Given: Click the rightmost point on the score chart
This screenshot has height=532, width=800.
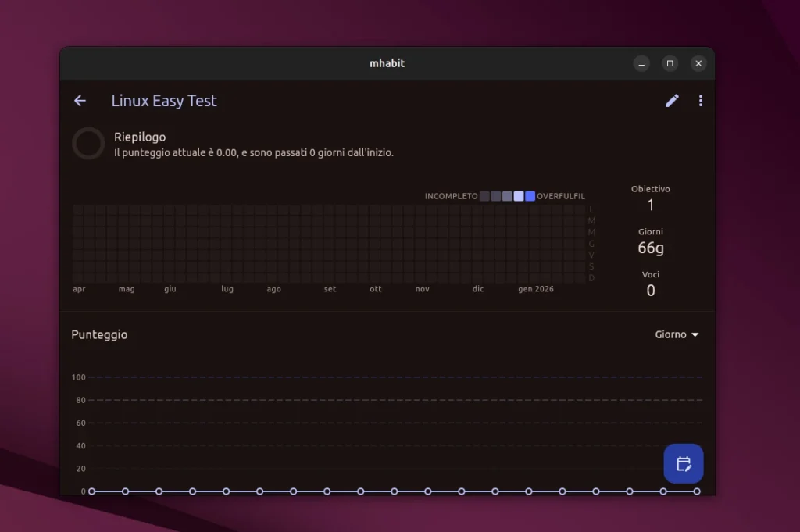Looking at the screenshot, I should click(x=697, y=491).
